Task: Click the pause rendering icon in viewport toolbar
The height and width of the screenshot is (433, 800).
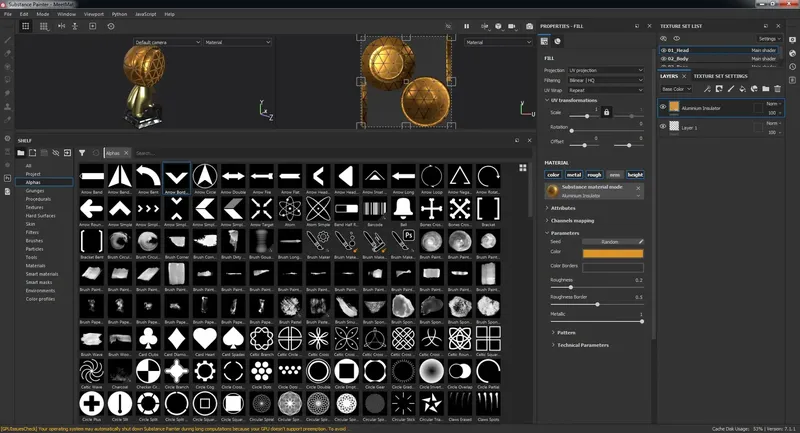Action: pos(466,25)
